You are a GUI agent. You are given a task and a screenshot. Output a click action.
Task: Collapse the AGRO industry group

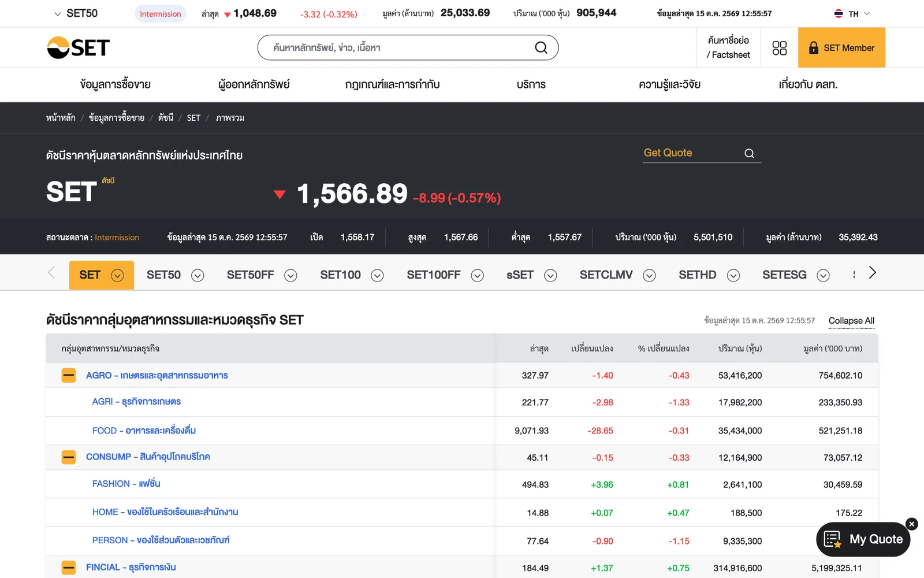coord(69,376)
